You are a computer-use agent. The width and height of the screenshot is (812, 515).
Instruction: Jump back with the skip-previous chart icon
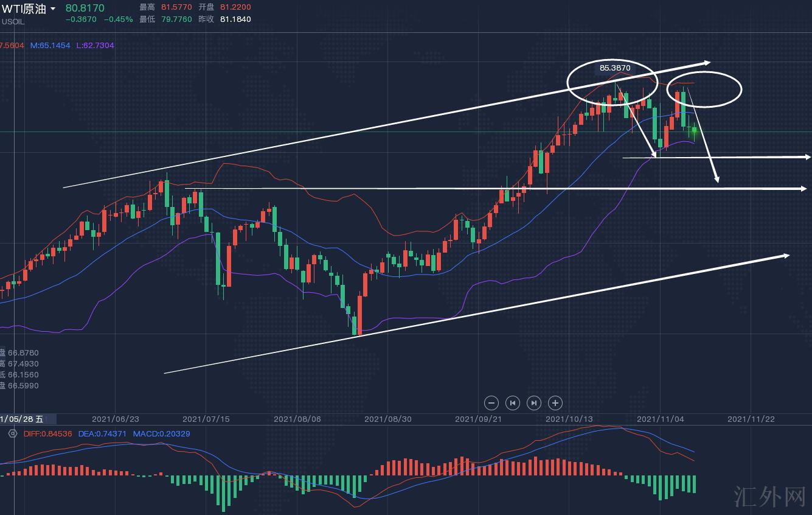coord(513,402)
